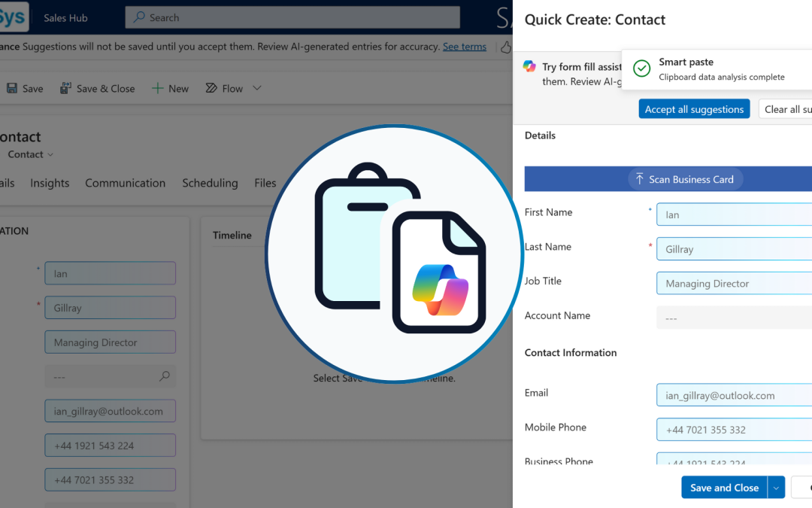Click the upload arrow icon on Scan Business Card
The height and width of the screenshot is (508, 812).
[640, 179]
